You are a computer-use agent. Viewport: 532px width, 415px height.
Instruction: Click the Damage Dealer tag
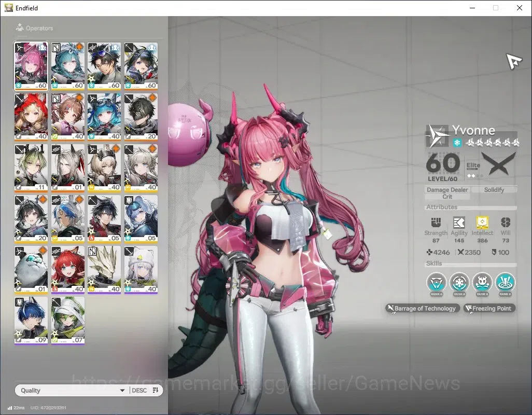(x=447, y=190)
